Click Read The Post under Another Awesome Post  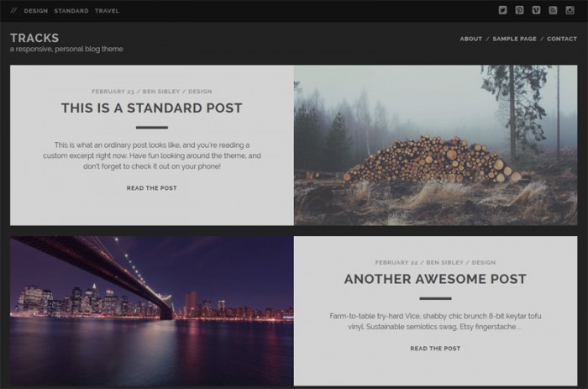click(435, 349)
